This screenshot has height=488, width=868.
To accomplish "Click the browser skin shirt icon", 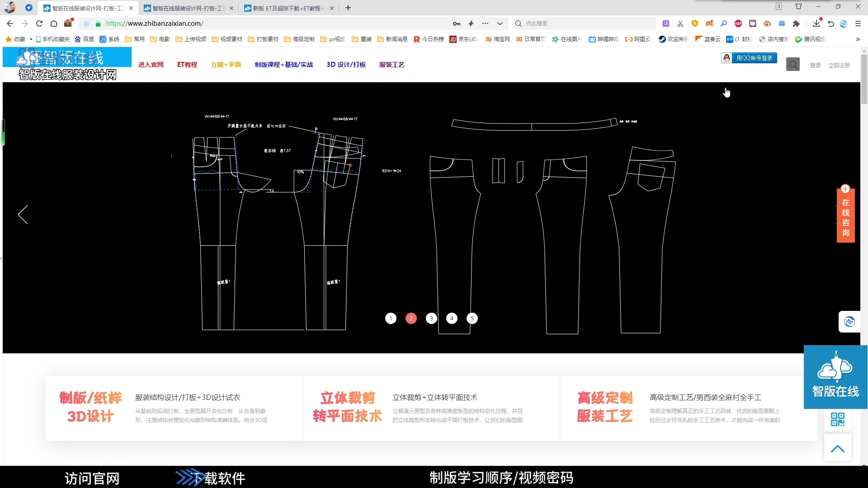I will (x=799, y=6).
